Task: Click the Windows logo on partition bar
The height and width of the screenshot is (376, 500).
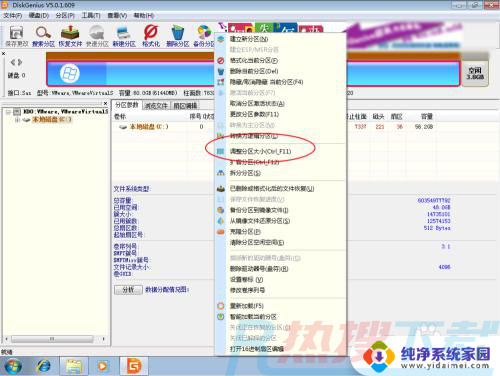Action: [x=70, y=73]
